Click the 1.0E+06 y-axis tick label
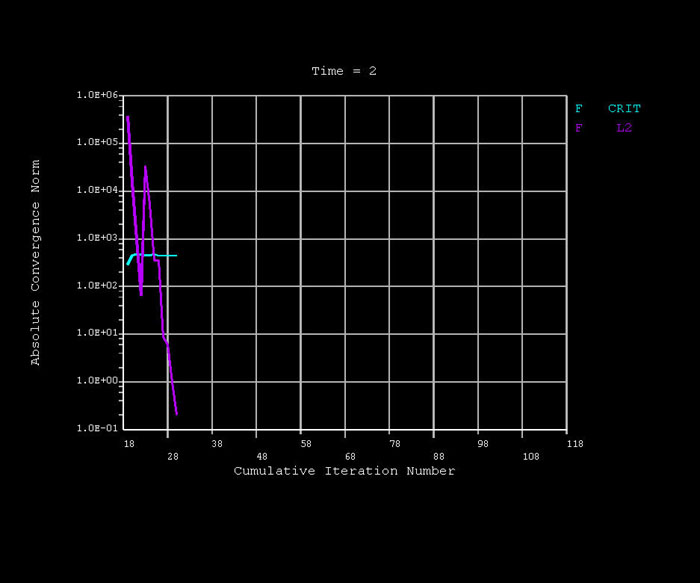The height and width of the screenshot is (583, 700). [x=97, y=95]
